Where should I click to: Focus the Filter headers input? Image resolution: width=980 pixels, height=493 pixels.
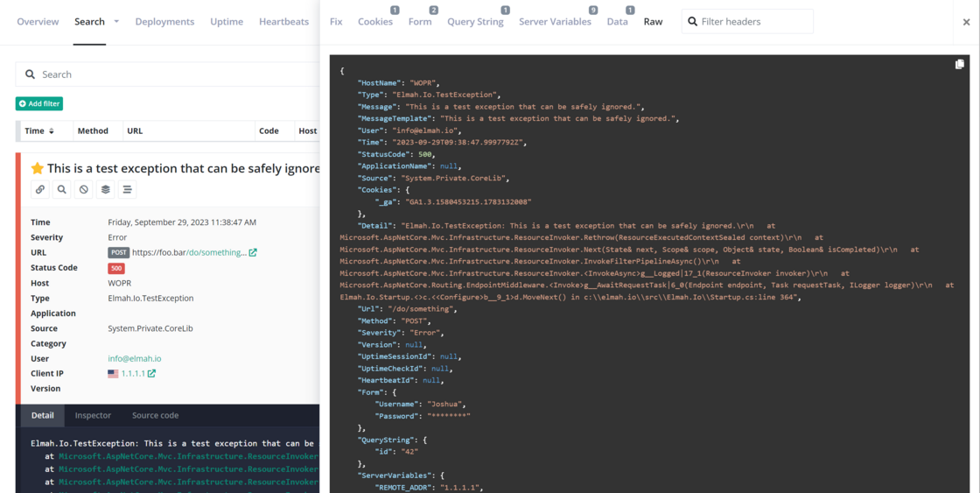(747, 21)
